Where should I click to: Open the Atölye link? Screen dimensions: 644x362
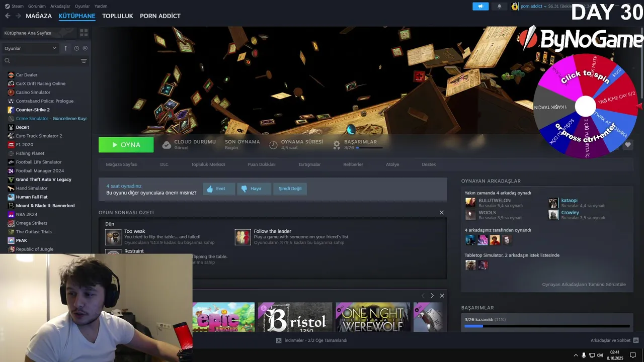point(392,164)
